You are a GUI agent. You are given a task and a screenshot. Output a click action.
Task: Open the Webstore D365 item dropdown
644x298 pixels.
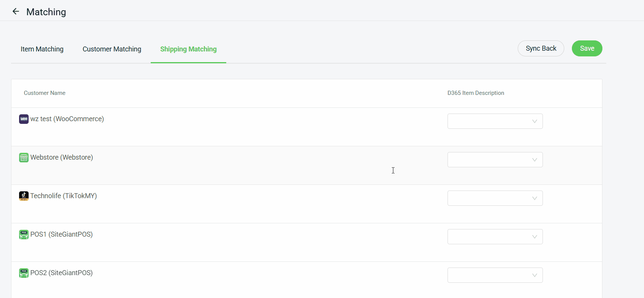coord(495,160)
